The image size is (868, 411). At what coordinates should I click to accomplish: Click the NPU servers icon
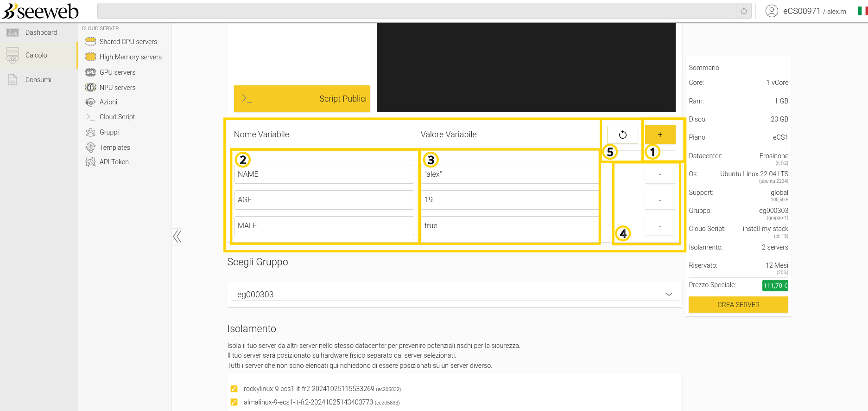[x=90, y=88]
